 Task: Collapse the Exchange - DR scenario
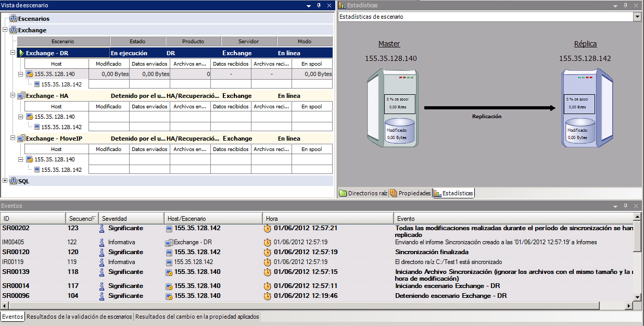13,53
